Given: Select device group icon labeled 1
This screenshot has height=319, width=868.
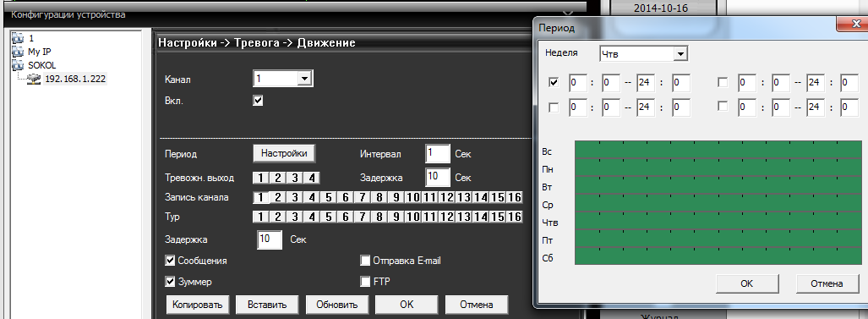Looking at the screenshot, I should [19, 39].
